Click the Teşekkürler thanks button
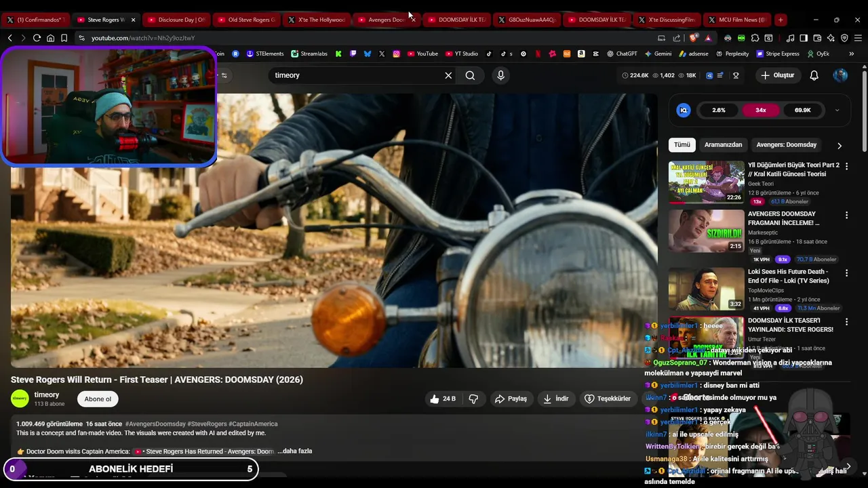 point(608,399)
